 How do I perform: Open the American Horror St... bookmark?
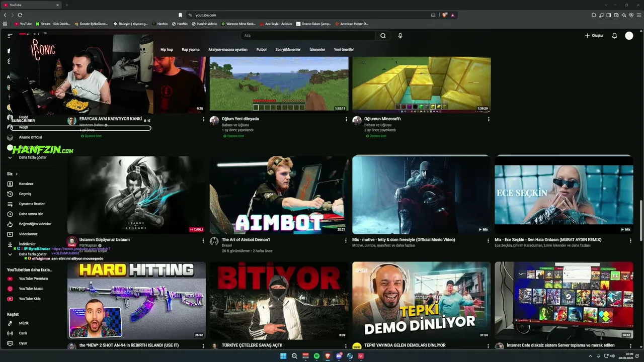point(351,24)
